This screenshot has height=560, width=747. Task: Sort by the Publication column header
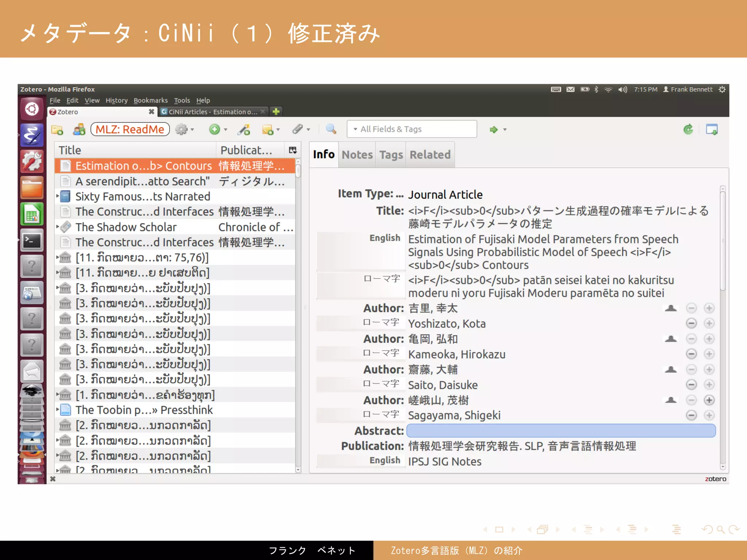[x=250, y=150]
